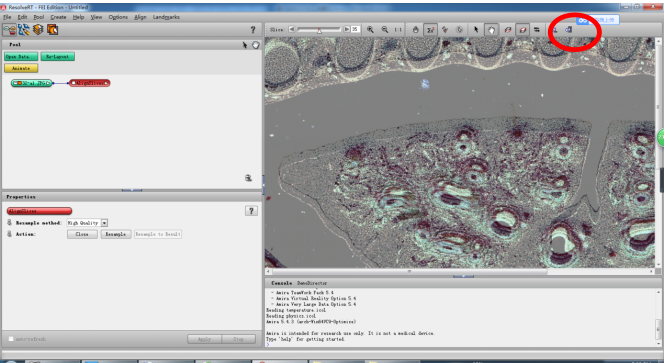Screen dimensions: 665x363
Task: Select the highlighted hand edit tool
Action: tap(491, 29)
